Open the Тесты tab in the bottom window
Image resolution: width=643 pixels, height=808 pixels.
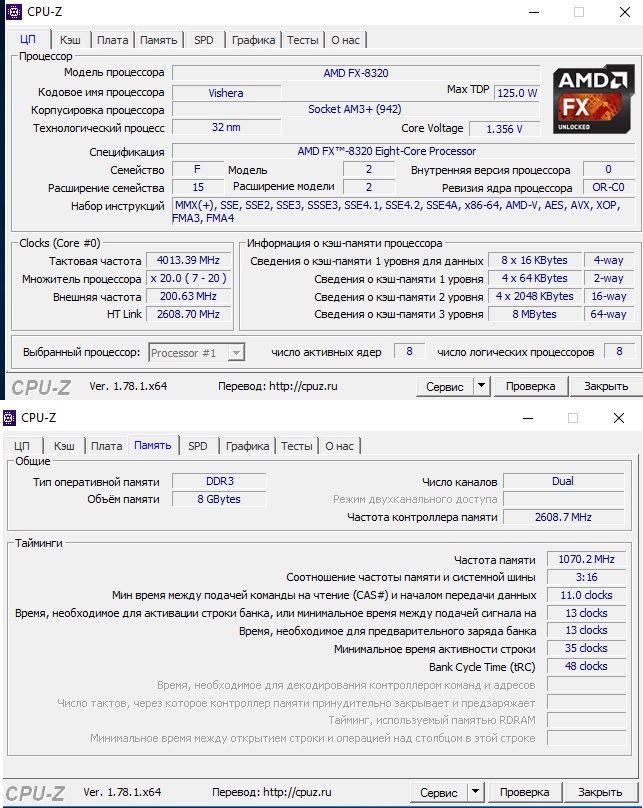click(x=296, y=446)
